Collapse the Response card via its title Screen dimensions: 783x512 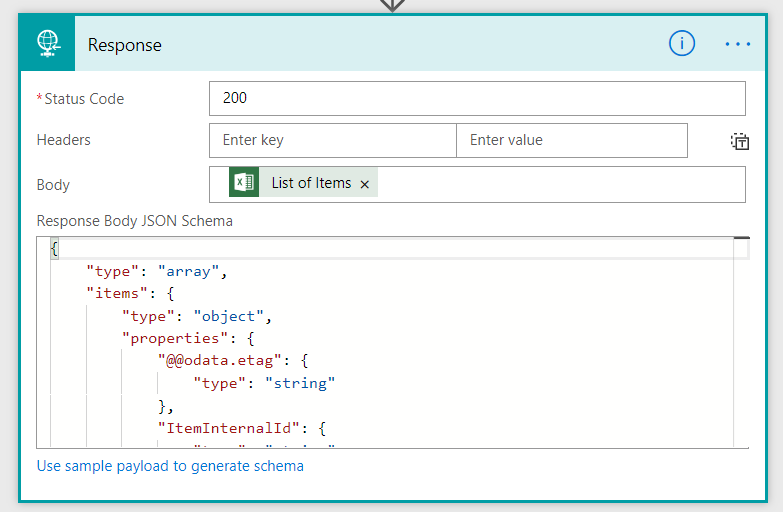125,45
